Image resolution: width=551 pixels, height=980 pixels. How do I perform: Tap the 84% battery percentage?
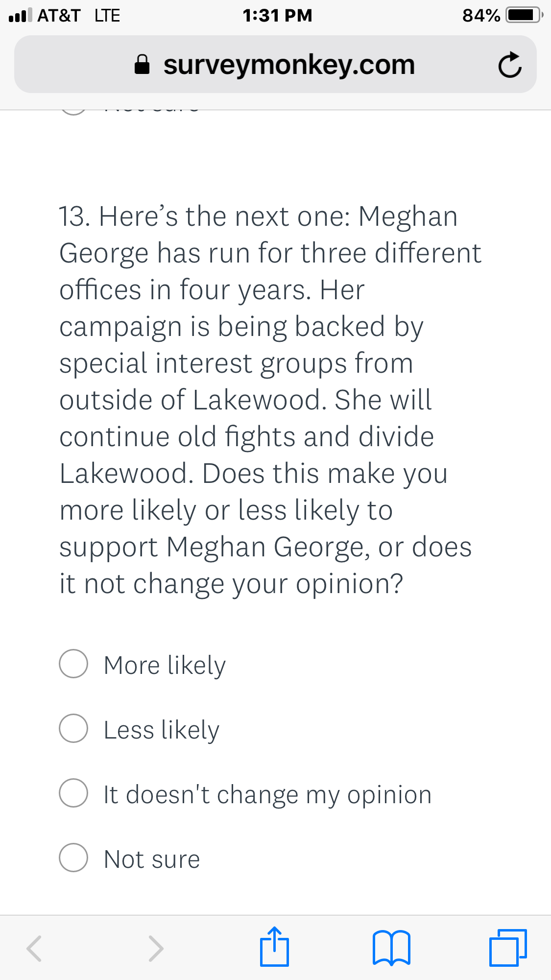[x=481, y=15]
